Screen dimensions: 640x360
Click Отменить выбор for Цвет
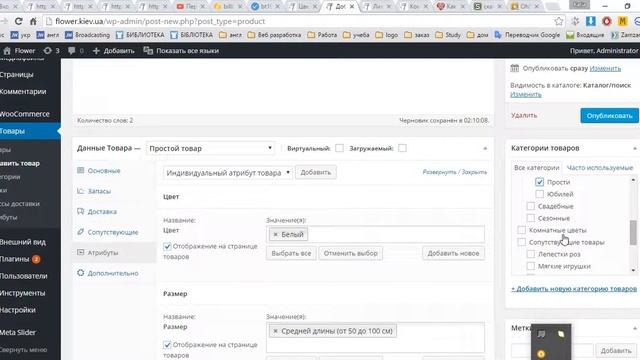pyautogui.click(x=350, y=253)
